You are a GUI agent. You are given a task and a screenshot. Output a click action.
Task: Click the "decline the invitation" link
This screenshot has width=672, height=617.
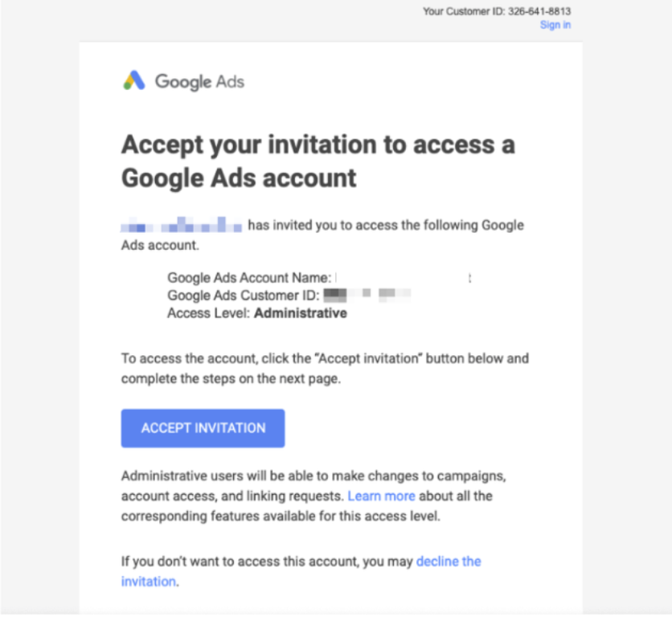448,562
